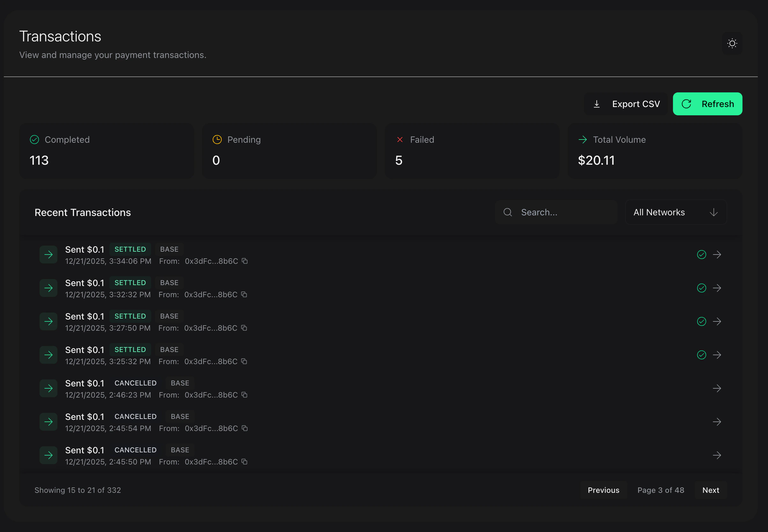Click the SETTLED badge on the first transaction

[x=130, y=249]
